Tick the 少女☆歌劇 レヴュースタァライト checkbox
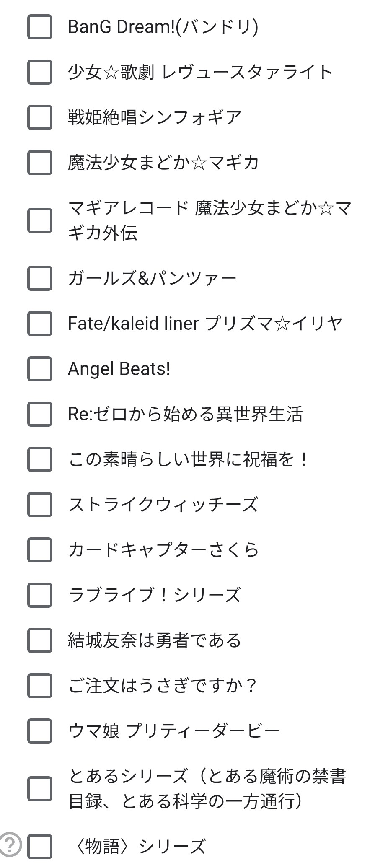This screenshot has height=868, width=388. [x=40, y=72]
